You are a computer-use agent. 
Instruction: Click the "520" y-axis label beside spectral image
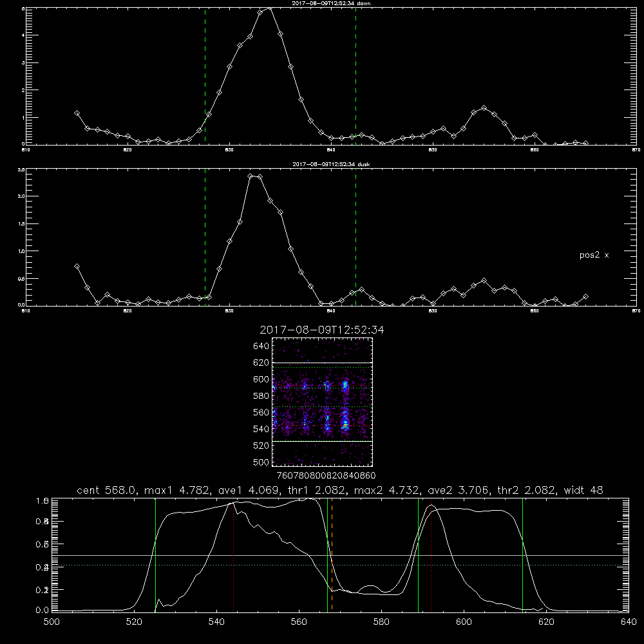pyautogui.click(x=261, y=446)
